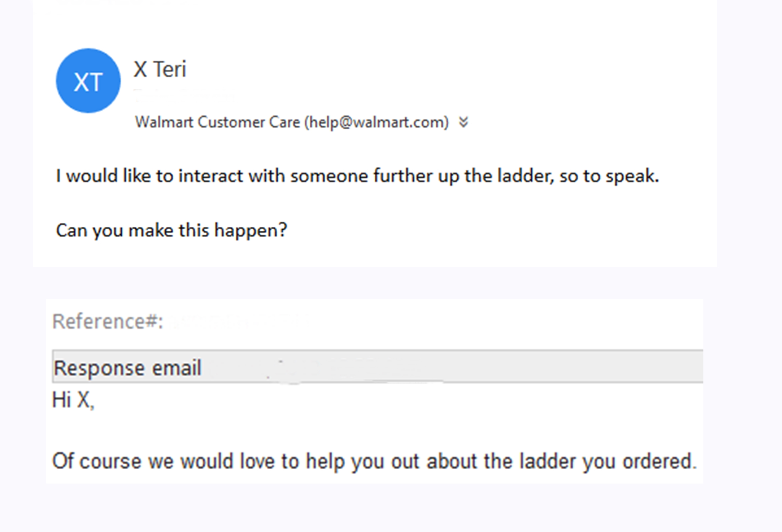Viewport: 782px width, 532px height.
Task: Open the sender name X Teri
Action: click(160, 69)
